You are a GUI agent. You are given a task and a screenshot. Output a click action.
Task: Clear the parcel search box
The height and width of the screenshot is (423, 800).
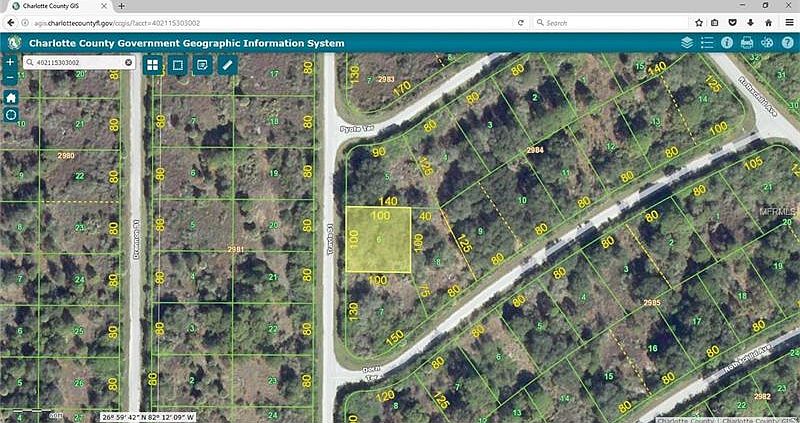(x=129, y=62)
